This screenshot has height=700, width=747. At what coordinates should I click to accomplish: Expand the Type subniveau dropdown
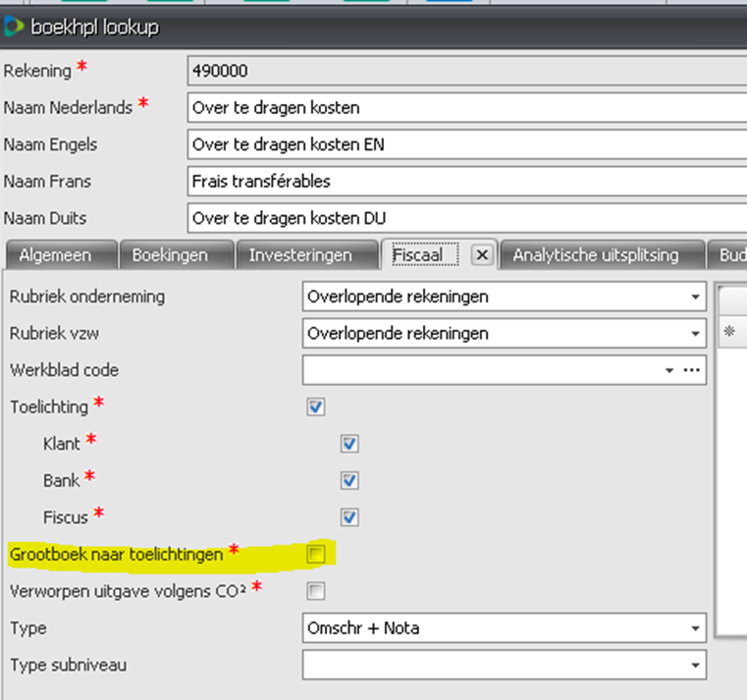click(x=695, y=666)
